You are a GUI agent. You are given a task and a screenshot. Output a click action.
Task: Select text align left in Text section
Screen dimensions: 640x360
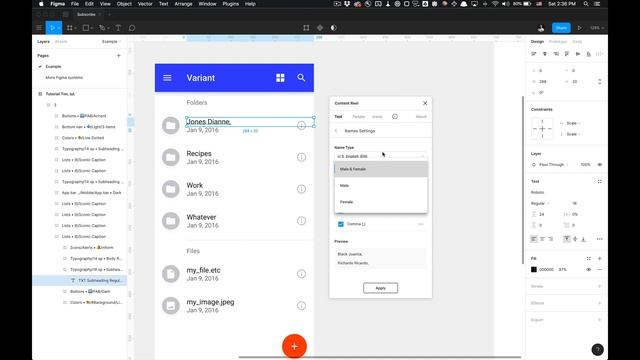[534, 239]
